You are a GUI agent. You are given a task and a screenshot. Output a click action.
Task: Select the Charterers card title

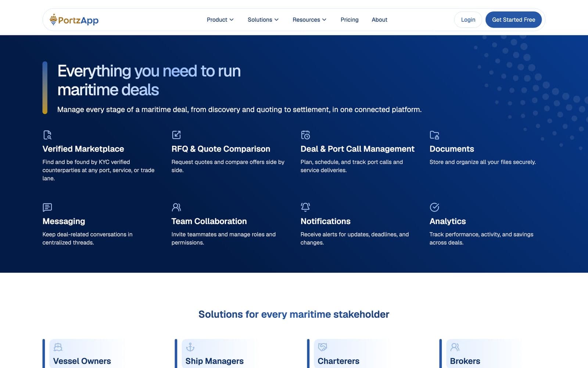click(x=338, y=361)
